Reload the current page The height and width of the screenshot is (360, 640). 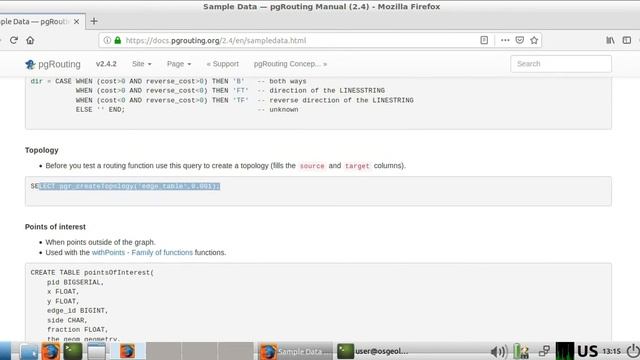[x=13, y=40]
